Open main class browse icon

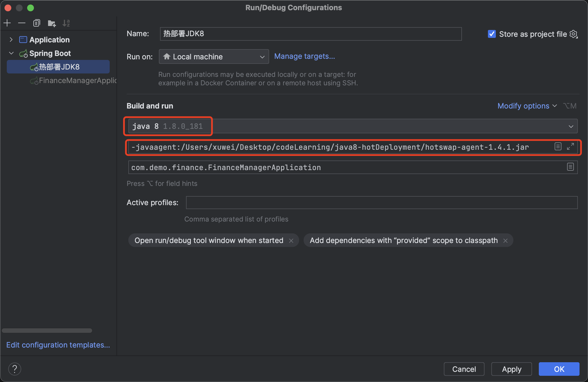click(570, 167)
